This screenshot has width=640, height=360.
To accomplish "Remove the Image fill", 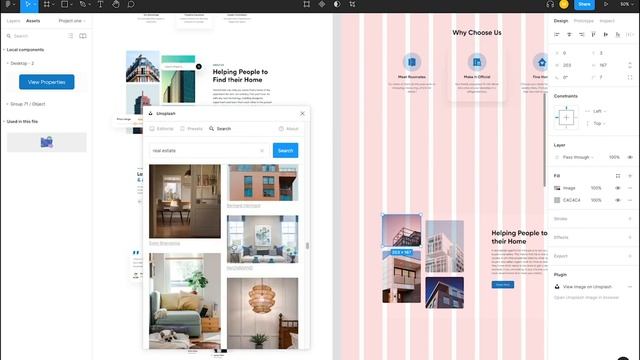I will click(x=630, y=188).
